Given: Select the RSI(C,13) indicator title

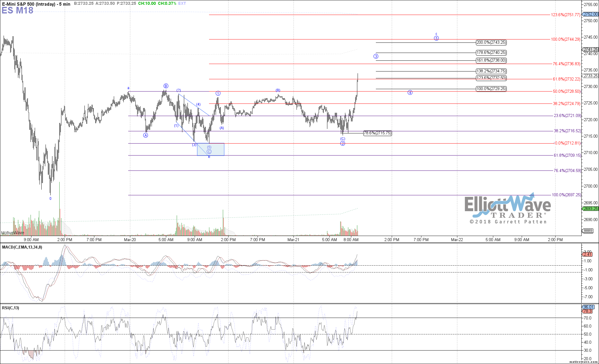Looking at the screenshot, I should click(11, 308).
